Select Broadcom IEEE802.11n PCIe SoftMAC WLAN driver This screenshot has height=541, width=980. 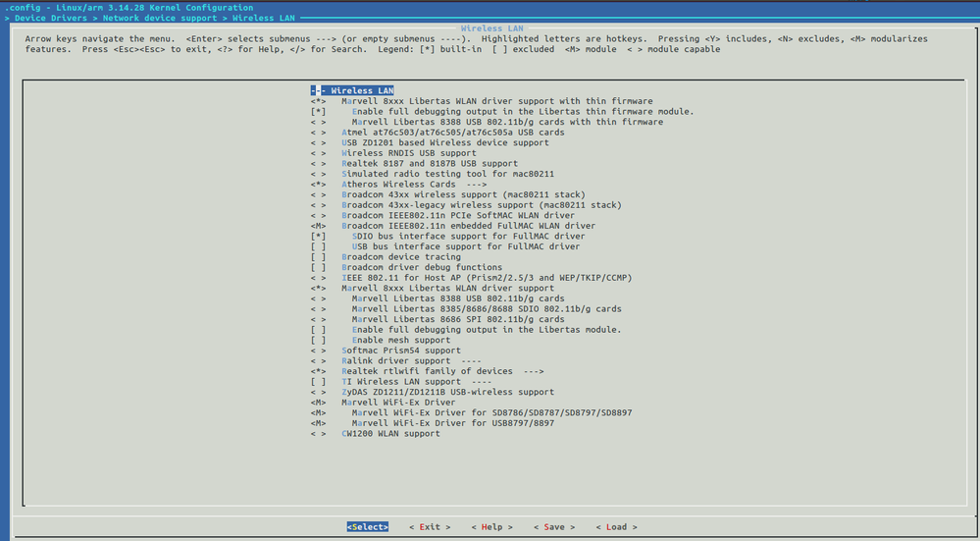[442, 215]
